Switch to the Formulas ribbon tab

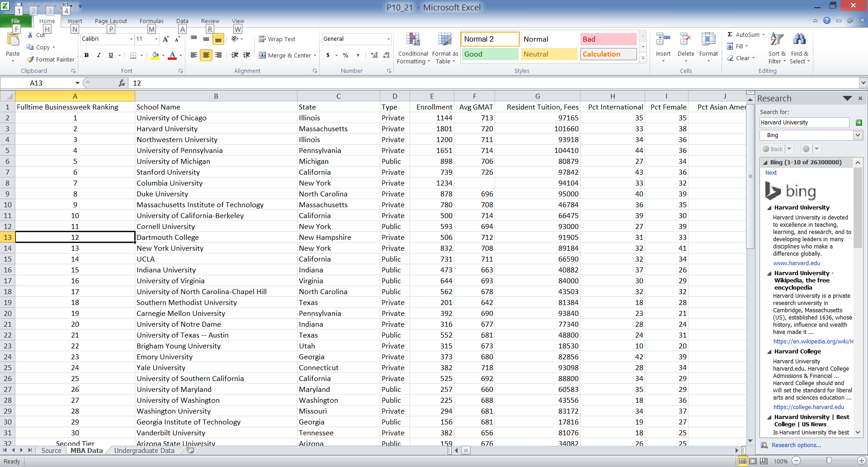[x=151, y=21]
